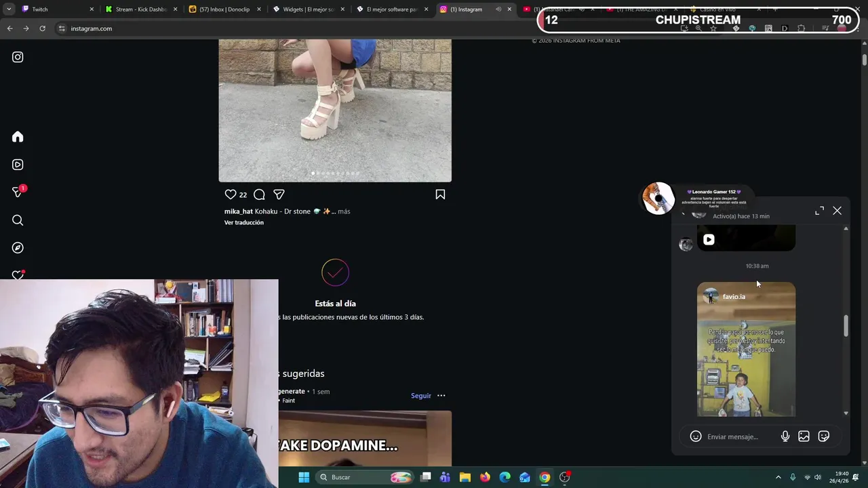The image size is (868, 488).
Task: Open the Reels icon in the sidebar
Action: click(x=18, y=165)
